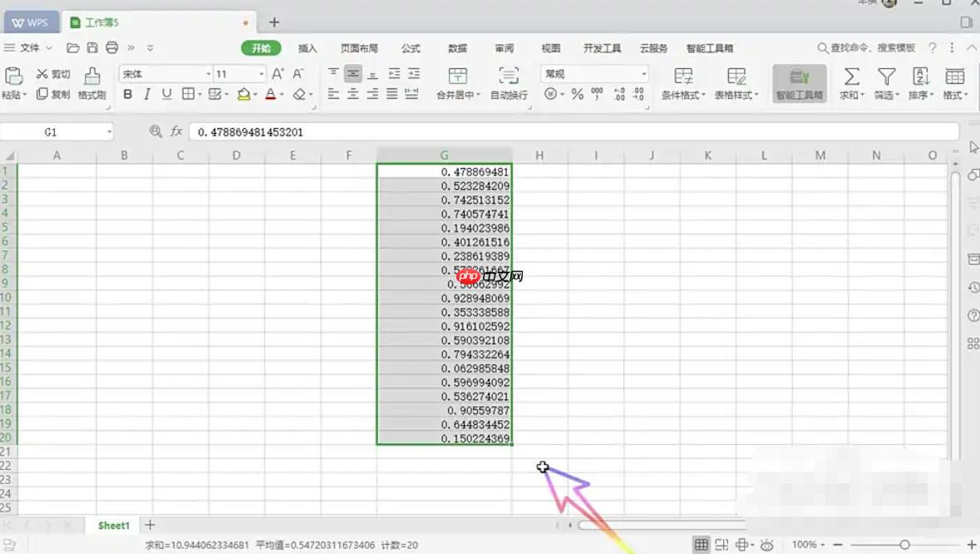This screenshot has width=980, height=554.
Task: Click the formula bar input field
Action: 574,132
